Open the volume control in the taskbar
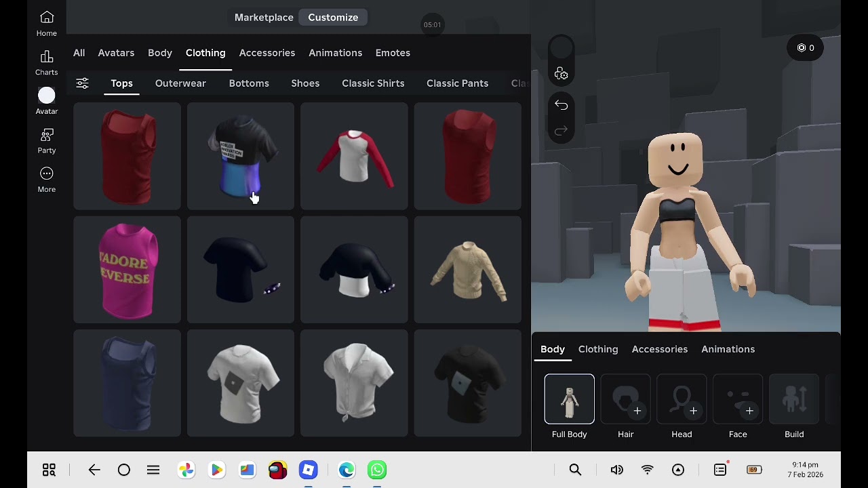The width and height of the screenshot is (868, 488). 616,470
